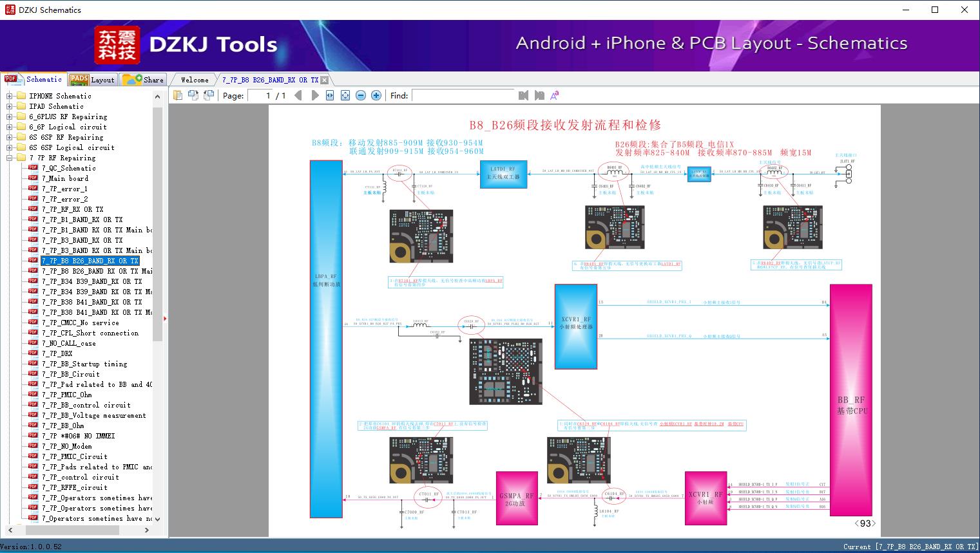Collapse the 7 7P RF Repairing folder
Screen dimensions: 980x553
[10, 158]
